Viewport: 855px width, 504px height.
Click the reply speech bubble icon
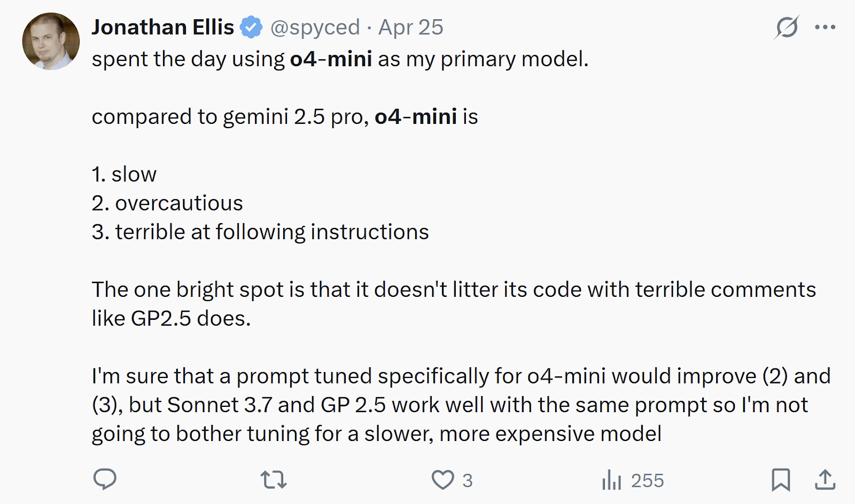[105, 479]
